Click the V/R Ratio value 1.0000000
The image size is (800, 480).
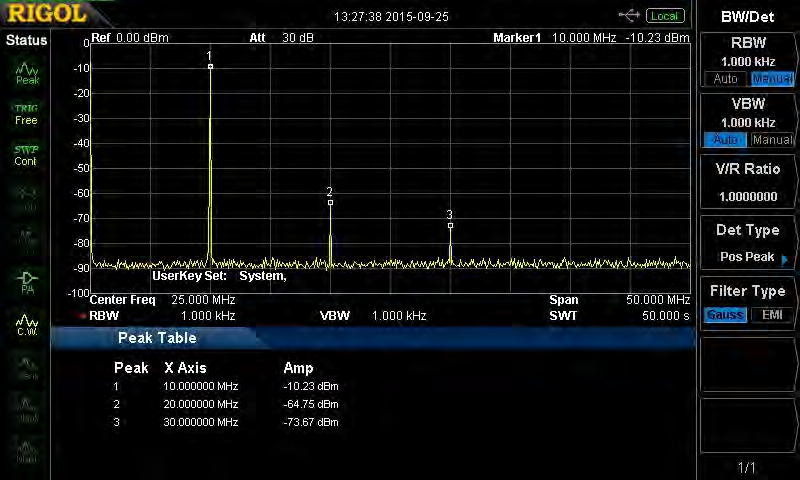pos(748,196)
